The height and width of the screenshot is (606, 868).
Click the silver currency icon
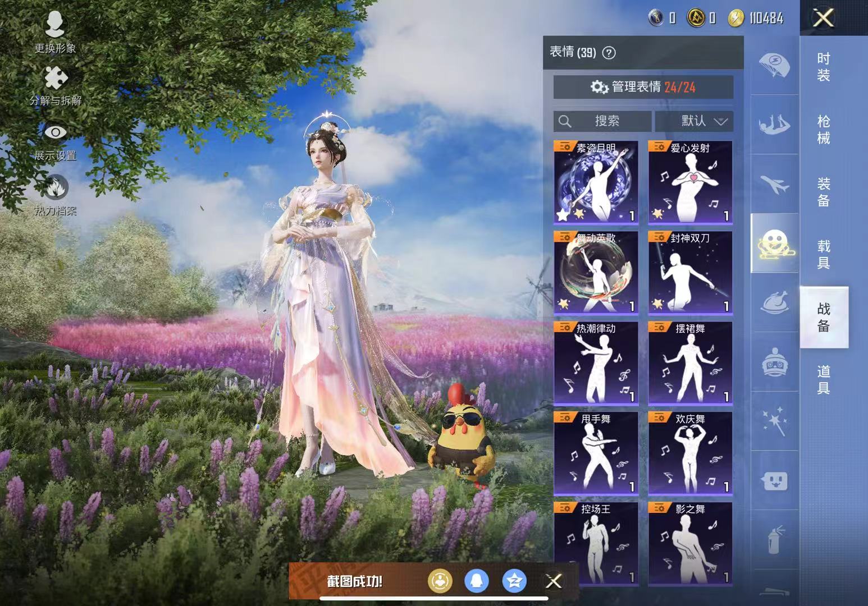[x=656, y=18]
